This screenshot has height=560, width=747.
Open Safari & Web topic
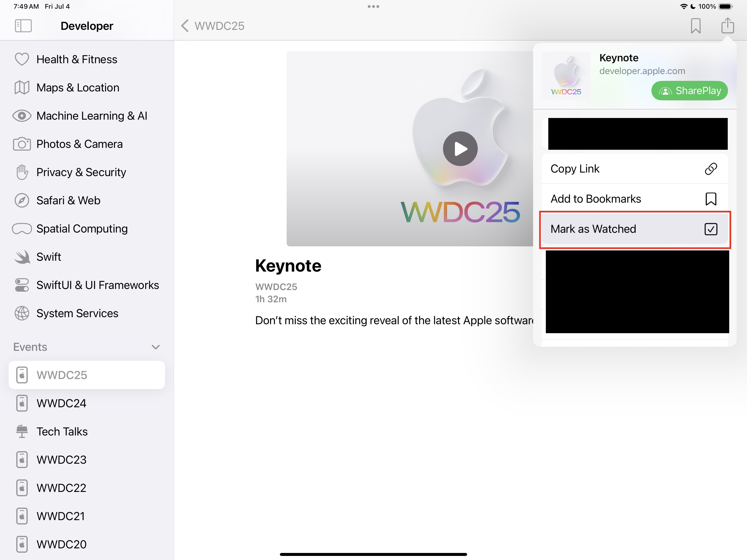coord(87,200)
